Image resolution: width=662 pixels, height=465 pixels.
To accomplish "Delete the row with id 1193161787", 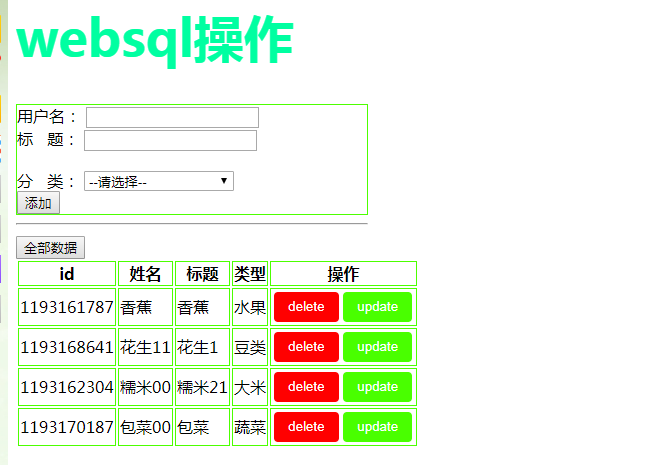I will [x=306, y=307].
